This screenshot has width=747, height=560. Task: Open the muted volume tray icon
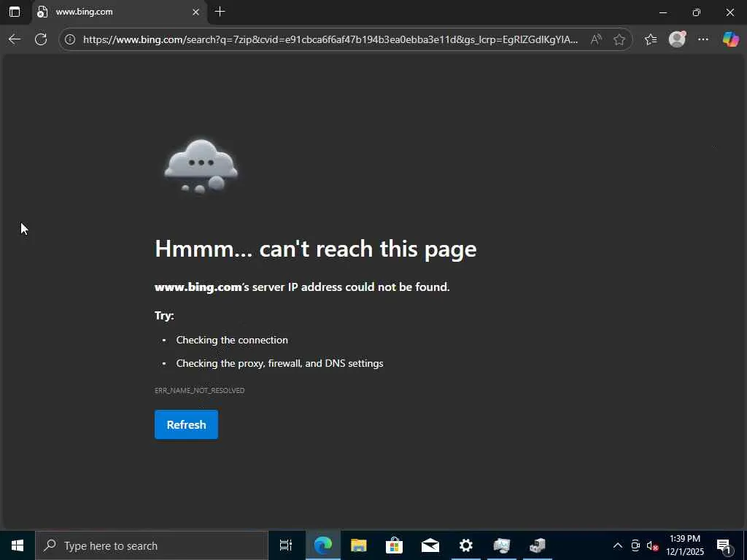[651, 545]
